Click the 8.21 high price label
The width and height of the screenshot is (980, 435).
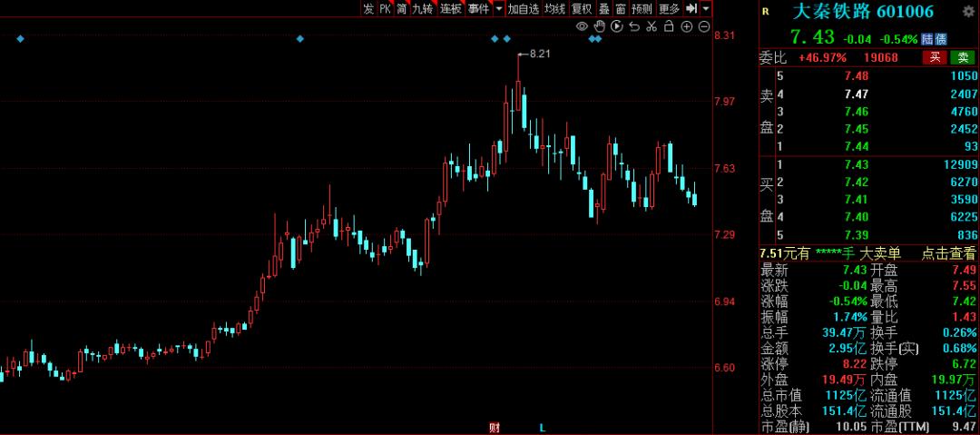(540, 54)
